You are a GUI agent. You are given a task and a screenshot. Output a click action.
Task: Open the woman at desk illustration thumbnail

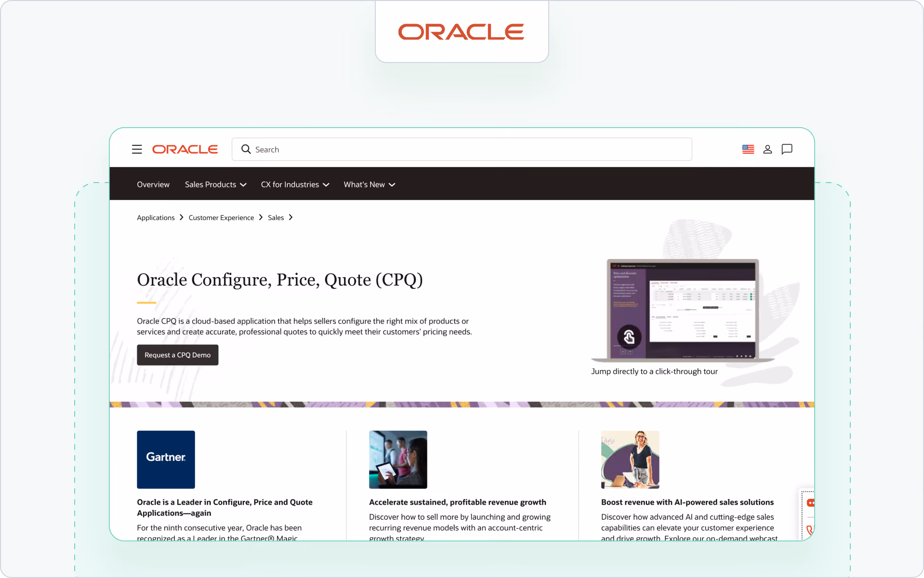point(630,460)
